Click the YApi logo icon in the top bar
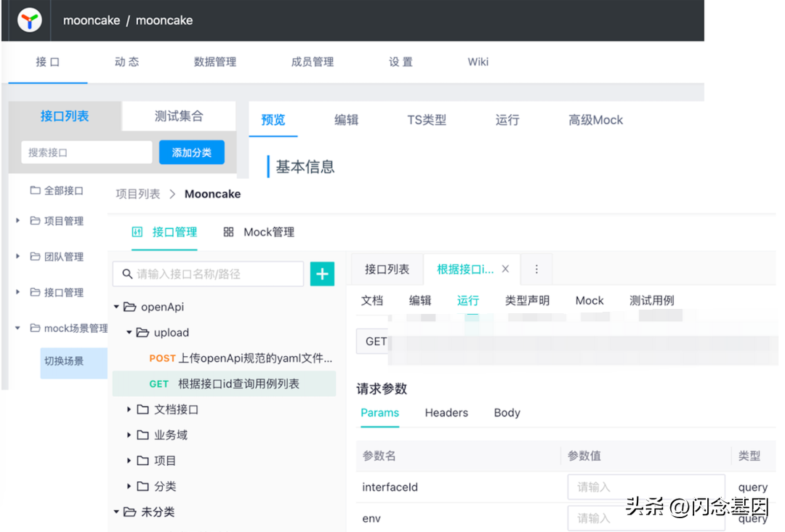 coord(28,20)
